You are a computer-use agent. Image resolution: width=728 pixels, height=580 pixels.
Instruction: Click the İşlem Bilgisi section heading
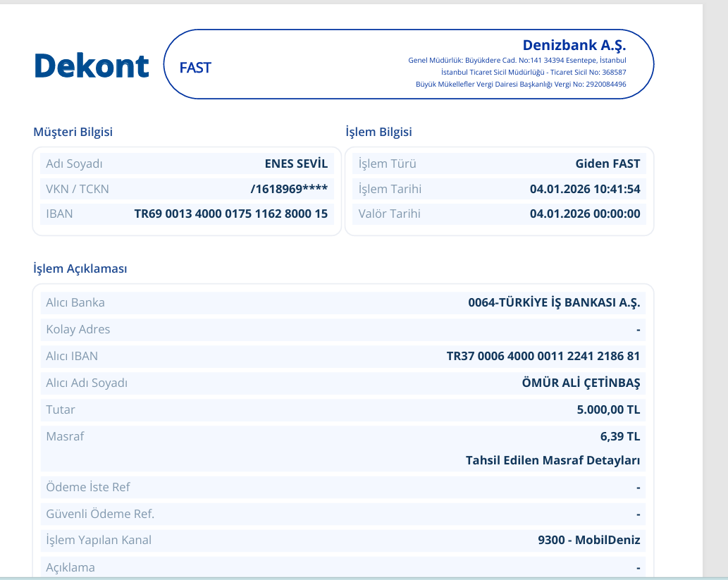(379, 132)
